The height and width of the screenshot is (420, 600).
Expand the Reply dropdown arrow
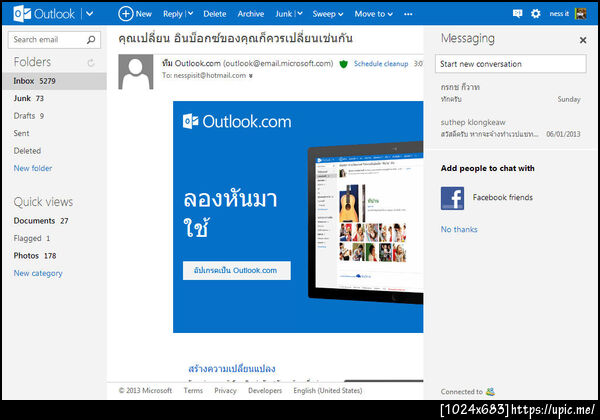tap(190, 14)
